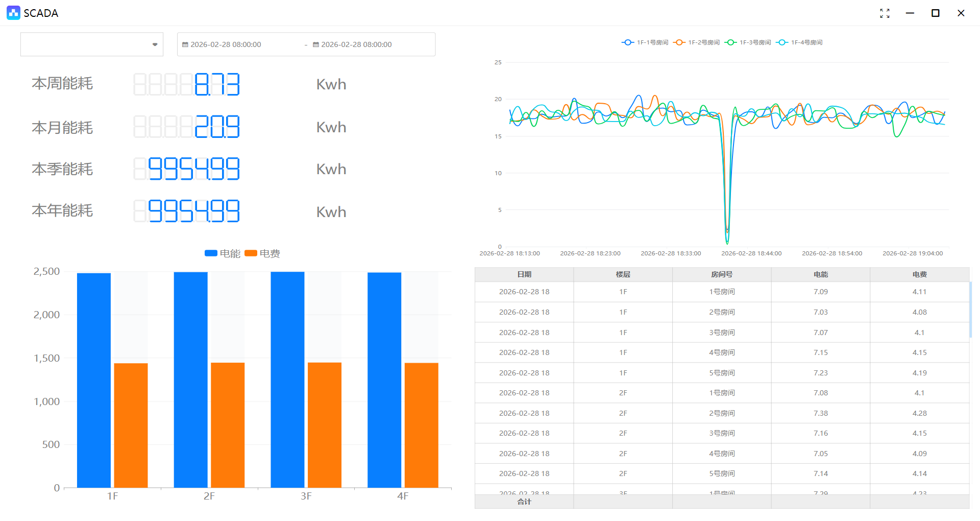Toggle 电能 series in bar chart legend
980x521 pixels.
tap(222, 253)
